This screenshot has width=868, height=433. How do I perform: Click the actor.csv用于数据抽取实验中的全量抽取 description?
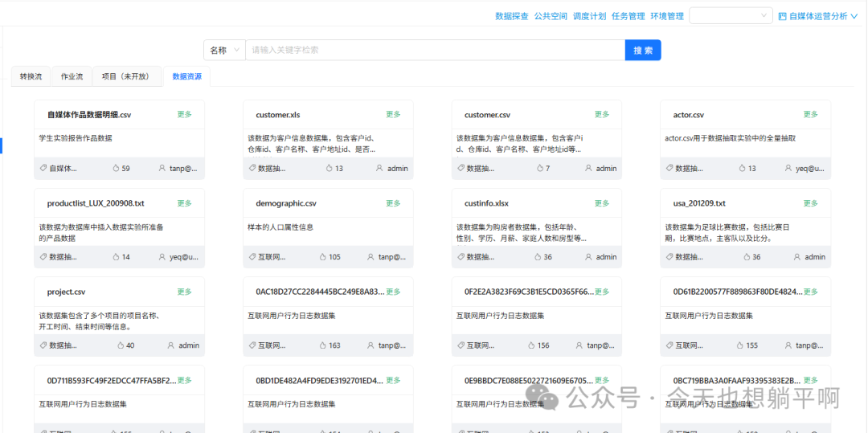click(730, 138)
